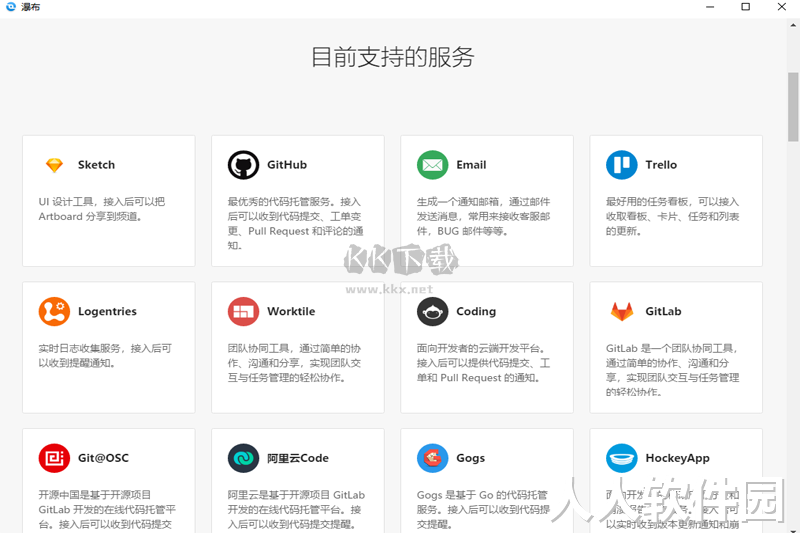800x533 pixels.
Task: Click the GitLab description GitLab 是一个团队协同工具
Action: 672,370
